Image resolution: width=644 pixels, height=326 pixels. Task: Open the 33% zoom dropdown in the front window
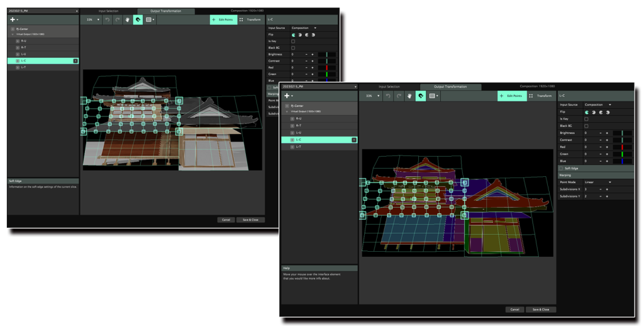[372, 96]
